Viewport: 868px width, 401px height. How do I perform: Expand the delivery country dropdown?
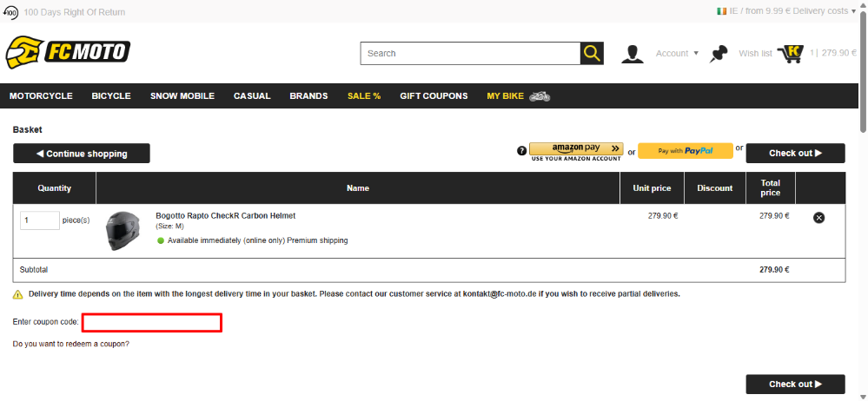(x=853, y=11)
